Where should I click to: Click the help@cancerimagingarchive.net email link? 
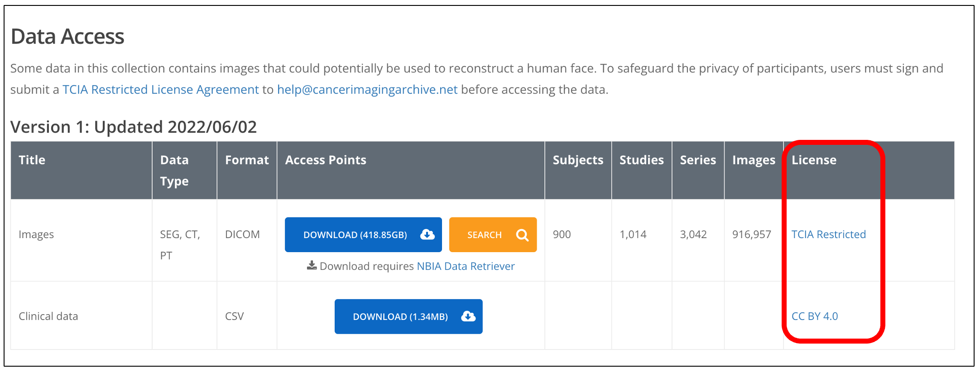367,90
